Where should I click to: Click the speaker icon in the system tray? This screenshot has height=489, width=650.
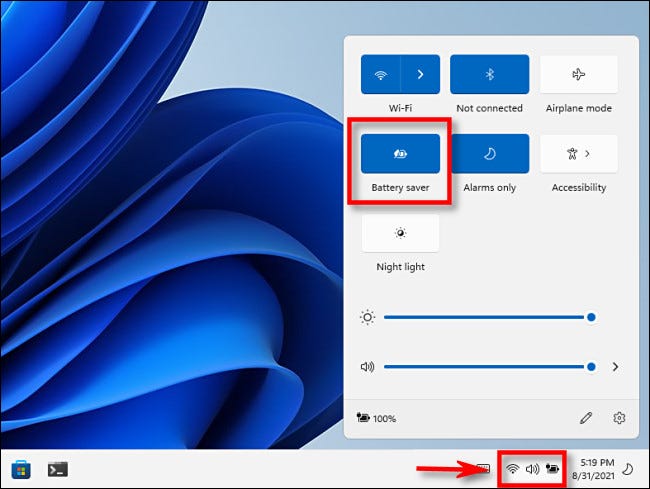[x=532, y=468]
